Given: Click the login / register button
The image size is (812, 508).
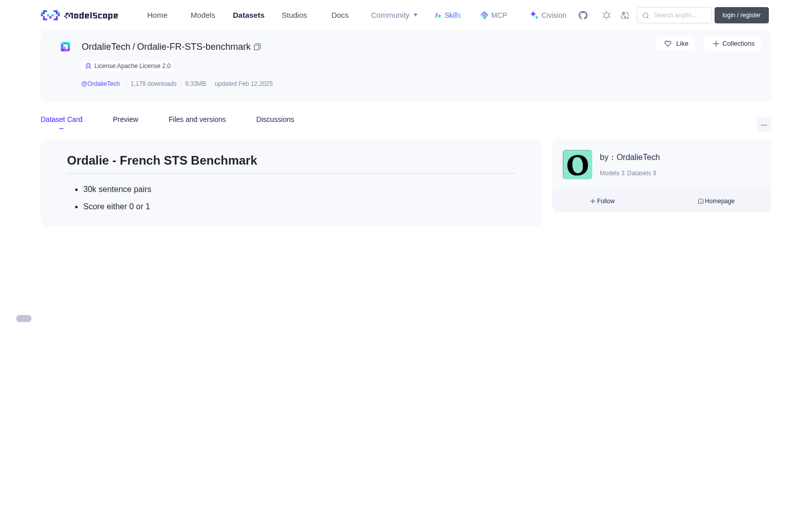Looking at the screenshot, I should [741, 15].
